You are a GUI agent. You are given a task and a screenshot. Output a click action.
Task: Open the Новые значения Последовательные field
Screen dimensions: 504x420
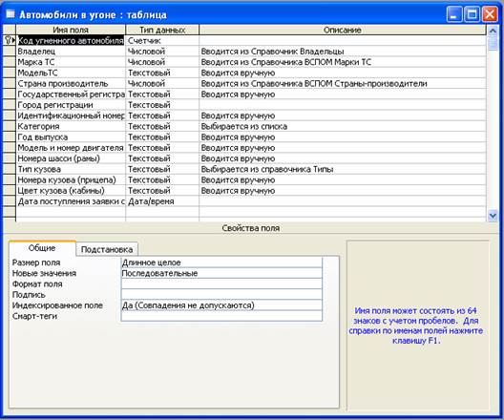point(221,273)
